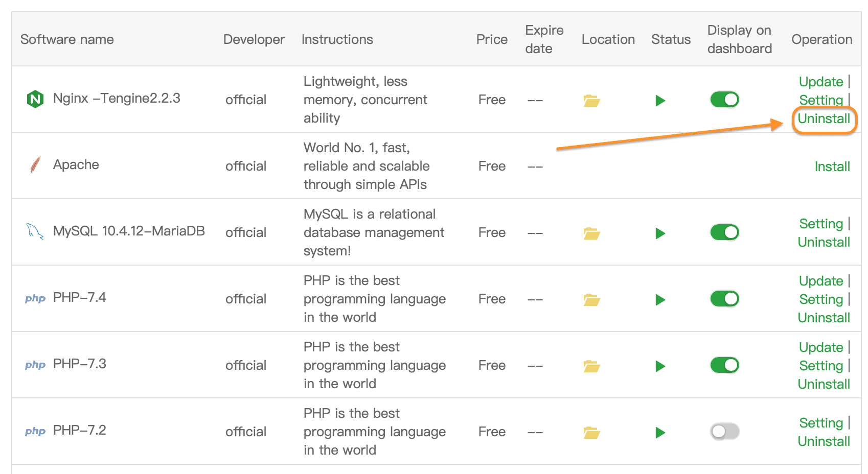Open MySQL settings

[x=820, y=223]
